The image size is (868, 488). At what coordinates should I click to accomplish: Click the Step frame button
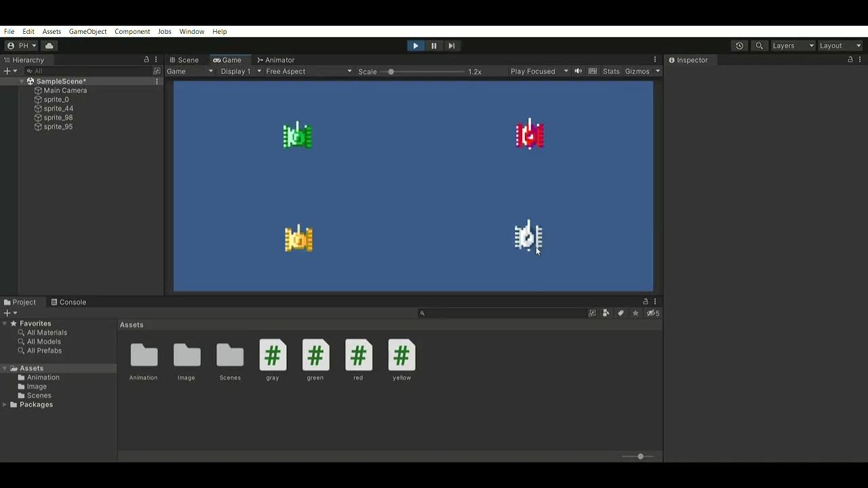pyautogui.click(x=452, y=45)
